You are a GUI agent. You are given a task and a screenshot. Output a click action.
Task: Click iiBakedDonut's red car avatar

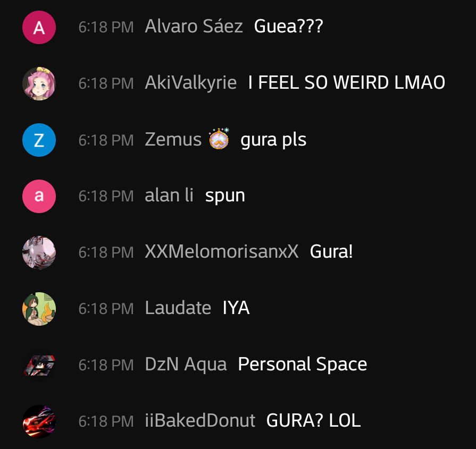(x=39, y=421)
